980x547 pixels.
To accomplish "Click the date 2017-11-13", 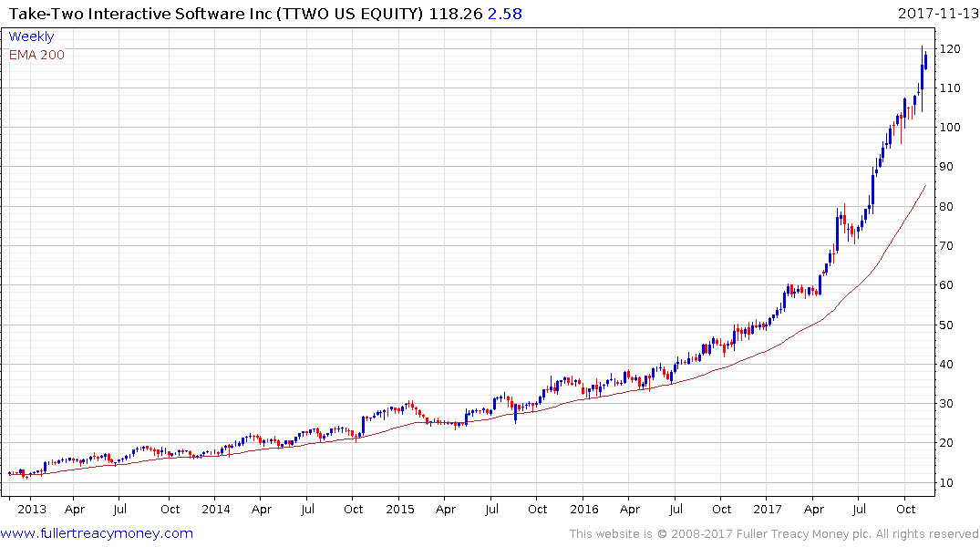I will pyautogui.click(x=938, y=13).
